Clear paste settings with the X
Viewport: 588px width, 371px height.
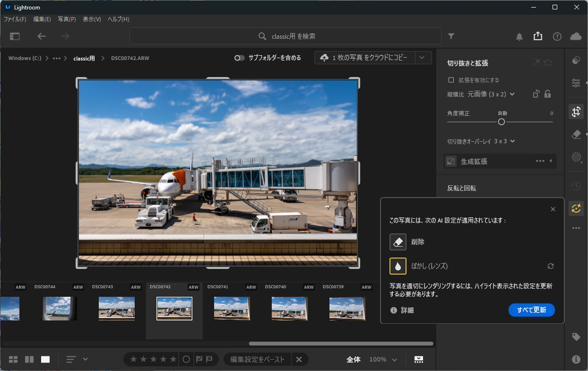299,359
